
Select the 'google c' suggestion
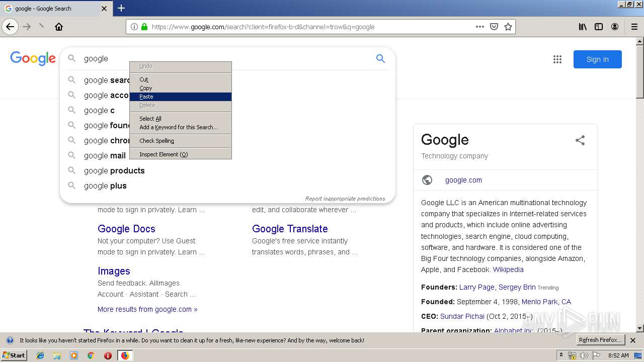(99, 110)
